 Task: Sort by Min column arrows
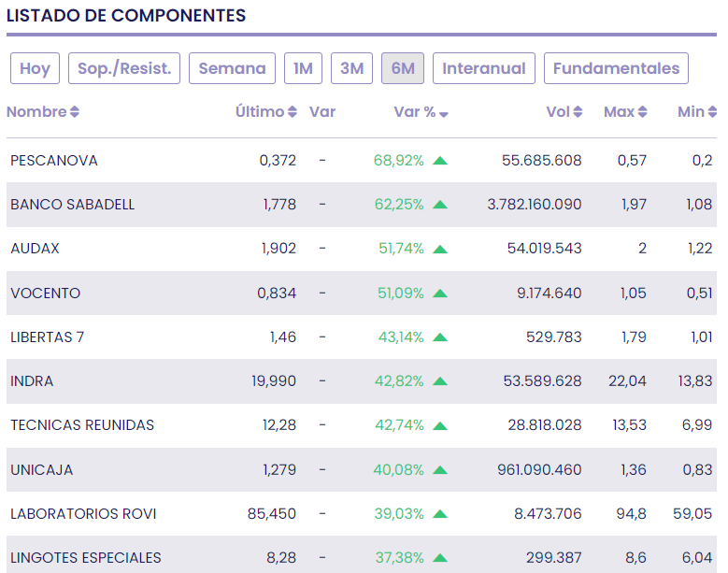(712, 112)
